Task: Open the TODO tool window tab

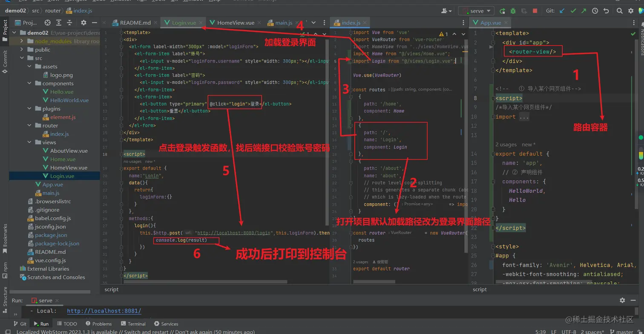Action: [x=66, y=324]
